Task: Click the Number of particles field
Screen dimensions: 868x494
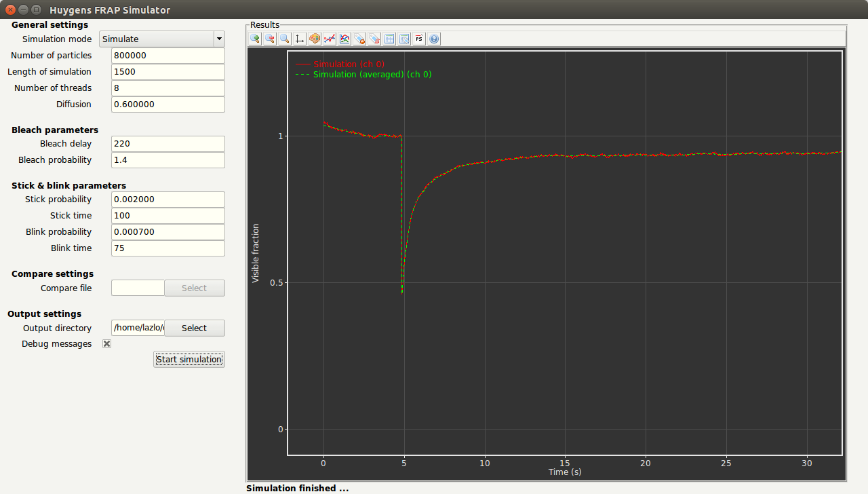Action: [167, 56]
